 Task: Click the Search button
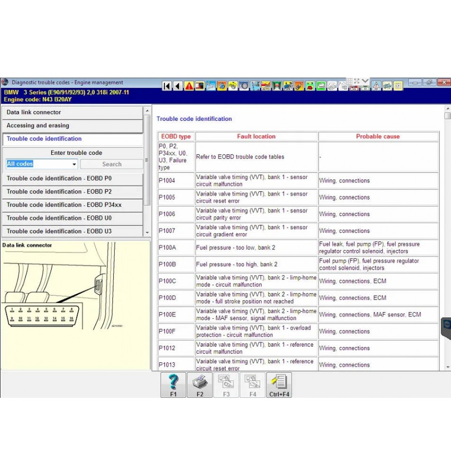(112, 164)
